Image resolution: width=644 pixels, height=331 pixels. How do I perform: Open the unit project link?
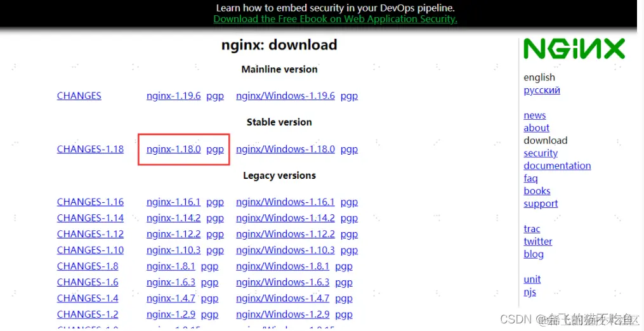(x=532, y=279)
